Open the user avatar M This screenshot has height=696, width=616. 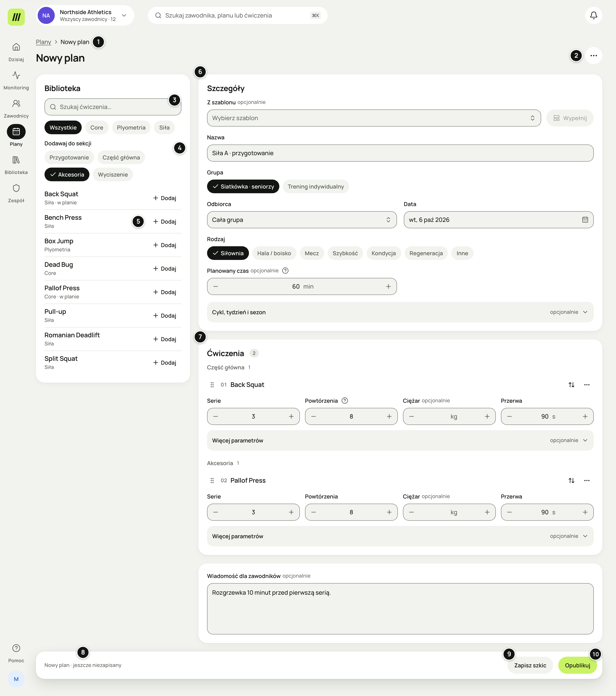point(16,679)
